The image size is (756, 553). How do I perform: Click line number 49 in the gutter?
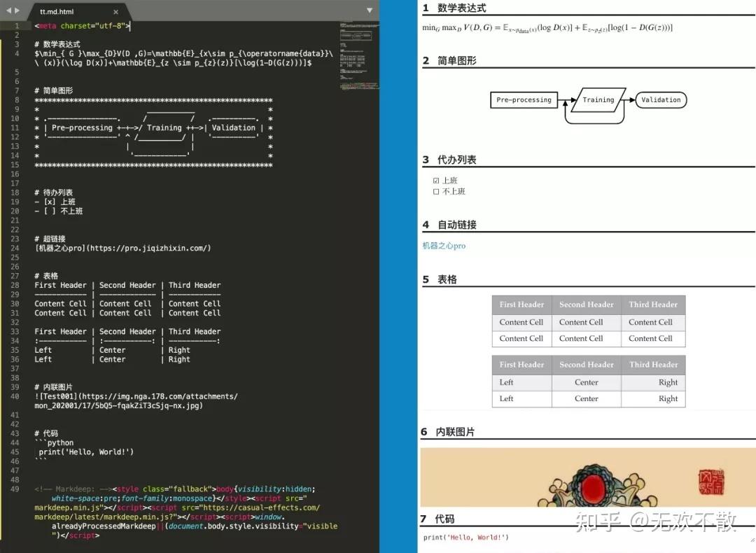pyautogui.click(x=15, y=489)
